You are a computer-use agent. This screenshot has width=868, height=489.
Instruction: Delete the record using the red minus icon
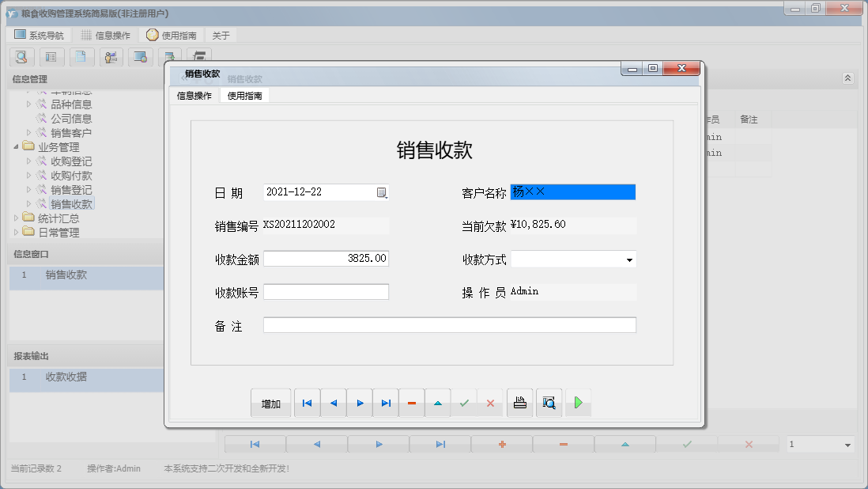click(x=411, y=403)
